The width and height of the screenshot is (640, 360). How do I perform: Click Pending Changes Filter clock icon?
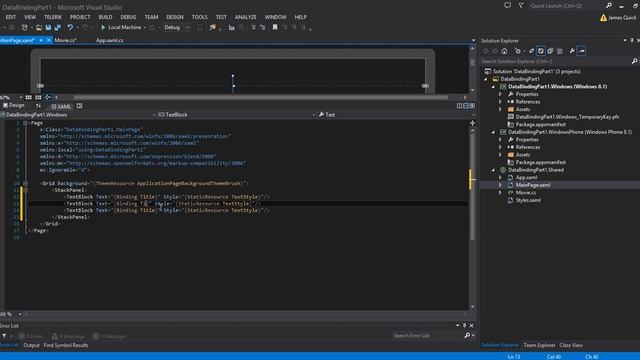pyautogui.click(x=518, y=51)
